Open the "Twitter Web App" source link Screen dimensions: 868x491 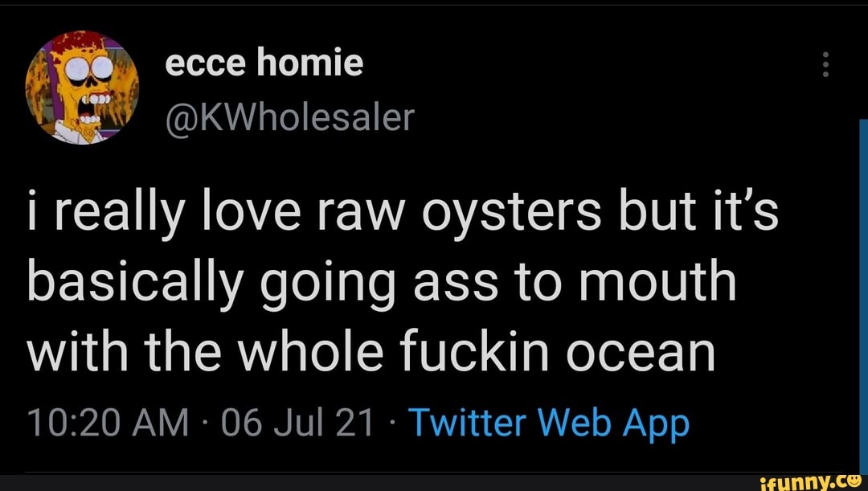pos(550,421)
